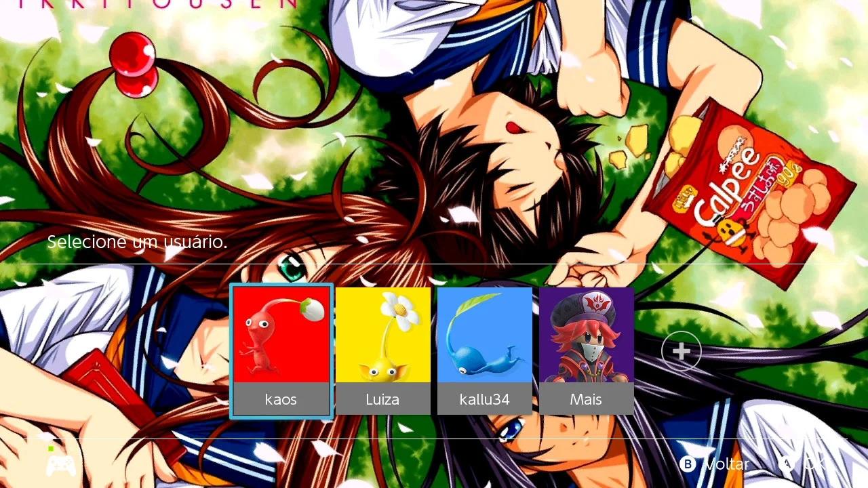Click the Mais name label
The height and width of the screenshot is (488, 868).
[586, 399]
